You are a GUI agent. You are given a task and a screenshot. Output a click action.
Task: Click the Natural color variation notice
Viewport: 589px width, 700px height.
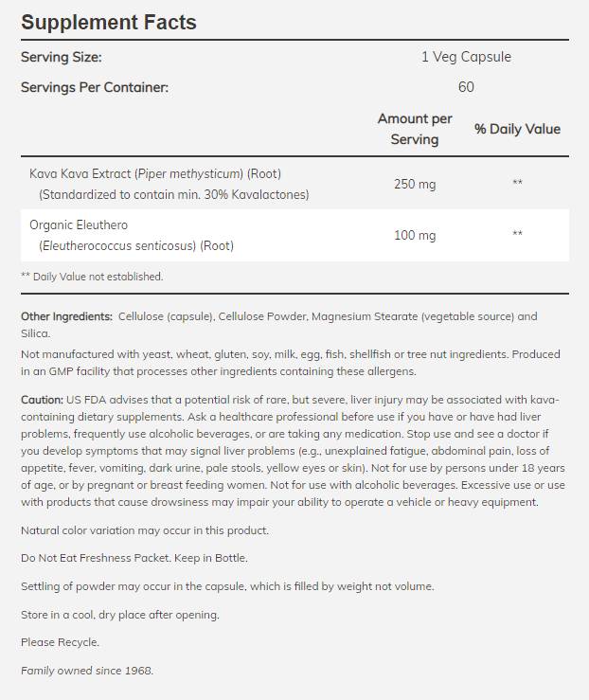click(x=145, y=530)
